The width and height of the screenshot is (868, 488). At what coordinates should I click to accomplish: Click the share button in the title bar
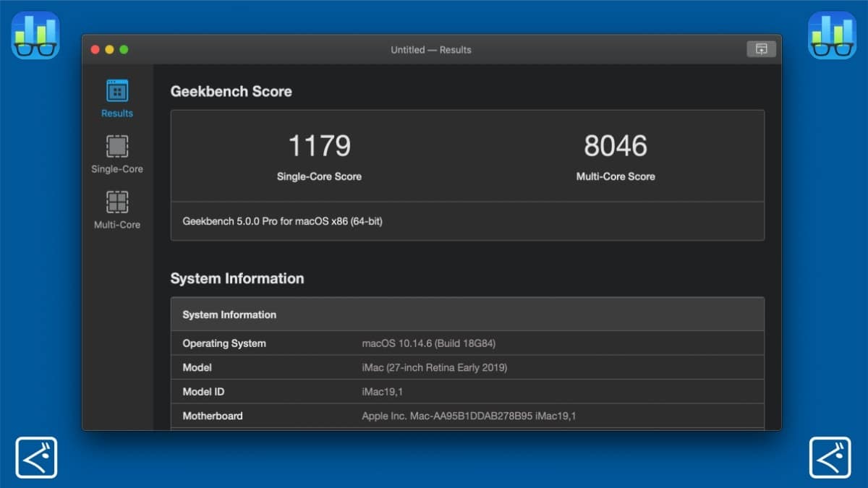pos(760,49)
